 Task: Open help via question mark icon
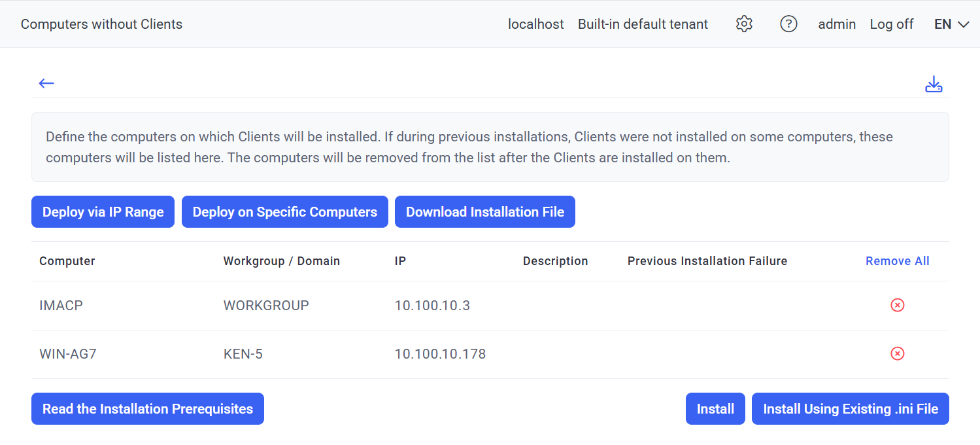coord(788,24)
